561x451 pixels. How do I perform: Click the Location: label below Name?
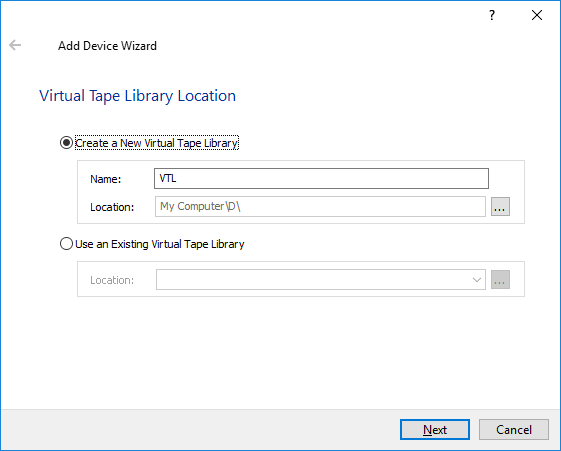tap(112, 207)
